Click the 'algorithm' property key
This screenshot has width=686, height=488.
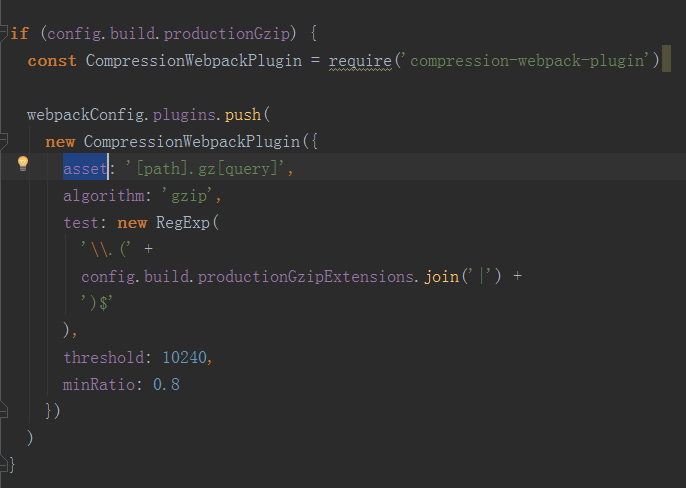pos(104,196)
